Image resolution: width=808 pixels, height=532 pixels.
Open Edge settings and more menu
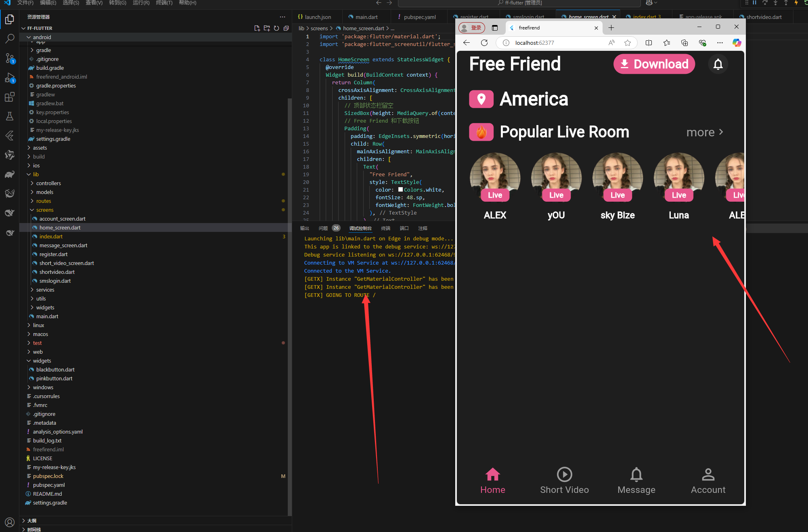720,43
